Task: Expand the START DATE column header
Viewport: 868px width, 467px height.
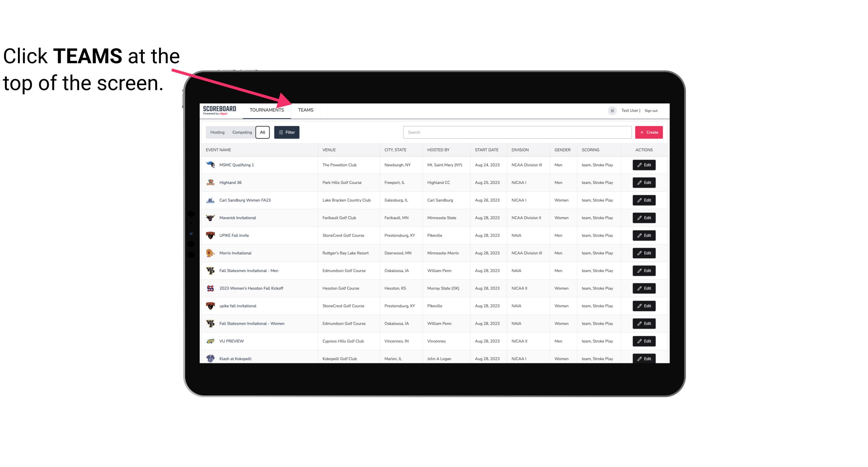Action: [486, 149]
